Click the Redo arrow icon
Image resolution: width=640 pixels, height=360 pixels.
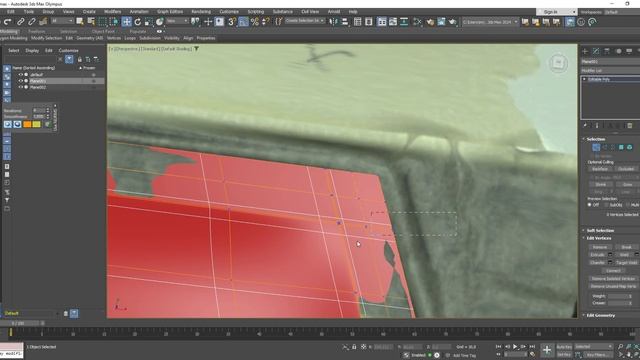pos(8,22)
